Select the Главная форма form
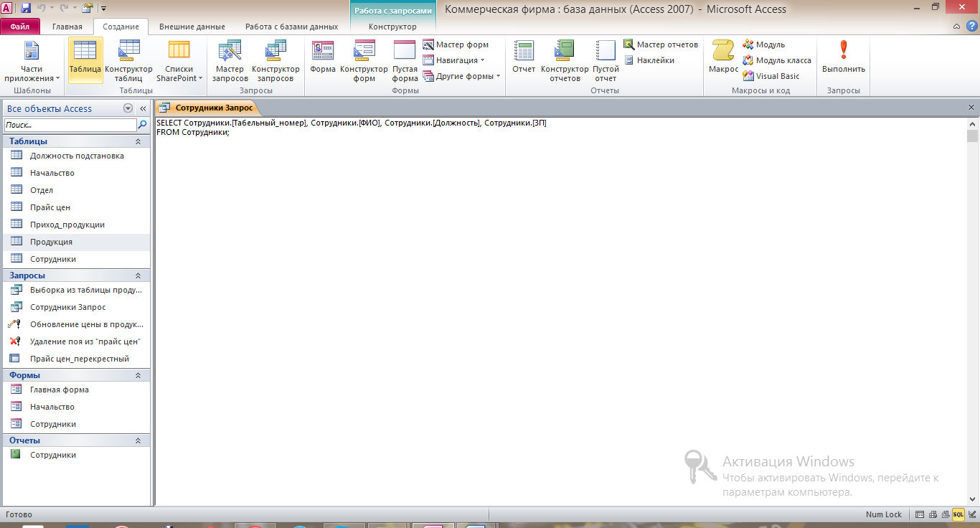The width and height of the screenshot is (980, 528). (77, 390)
